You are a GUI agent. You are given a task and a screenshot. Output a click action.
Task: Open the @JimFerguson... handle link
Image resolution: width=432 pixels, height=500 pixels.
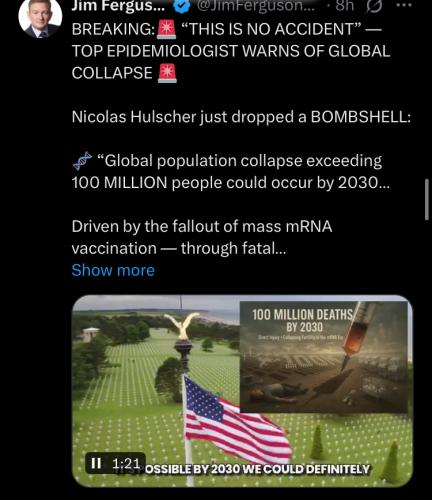[x=255, y=6]
